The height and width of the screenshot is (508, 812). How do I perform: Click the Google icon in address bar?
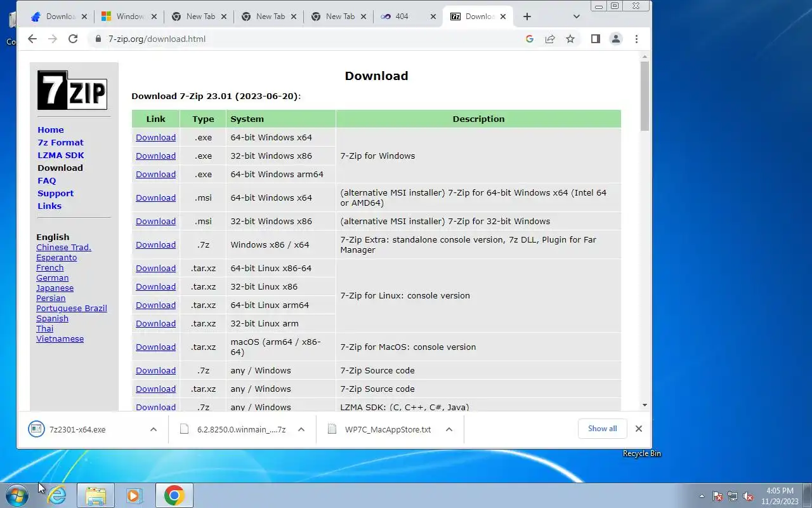(x=530, y=39)
